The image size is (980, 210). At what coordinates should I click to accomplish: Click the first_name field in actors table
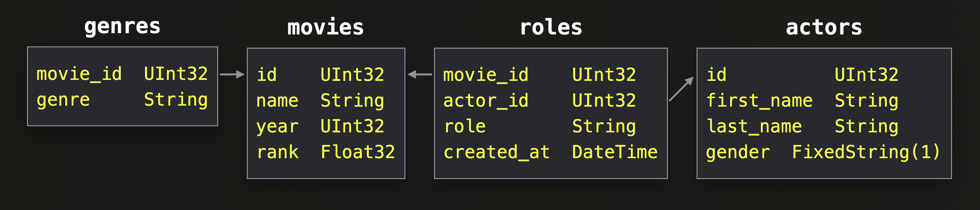pos(759,100)
